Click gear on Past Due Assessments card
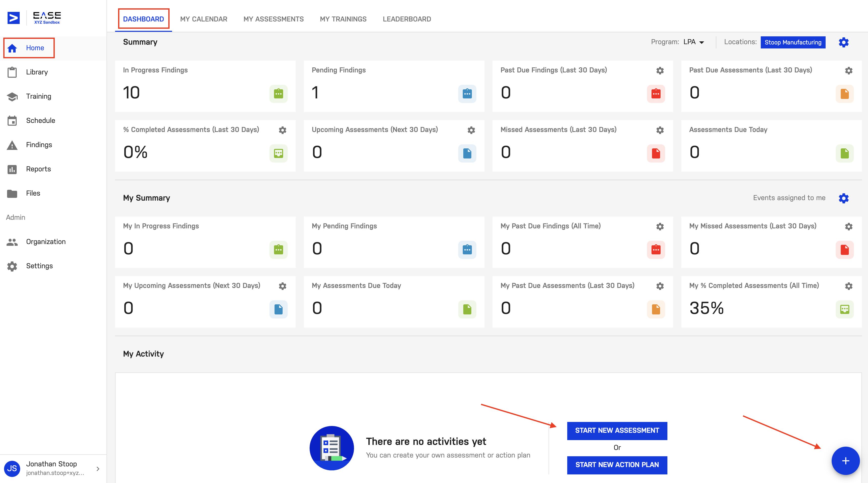 pyautogui.click(x=849, y=70)
